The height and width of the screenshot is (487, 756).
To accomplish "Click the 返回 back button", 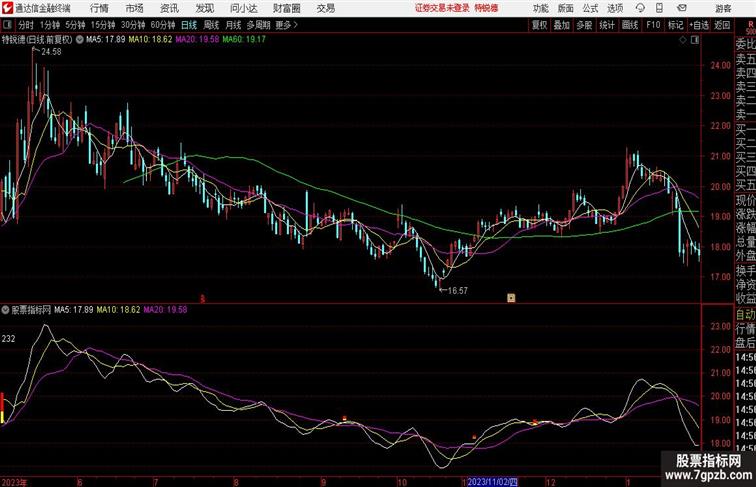I will click(x=722, y=25).
